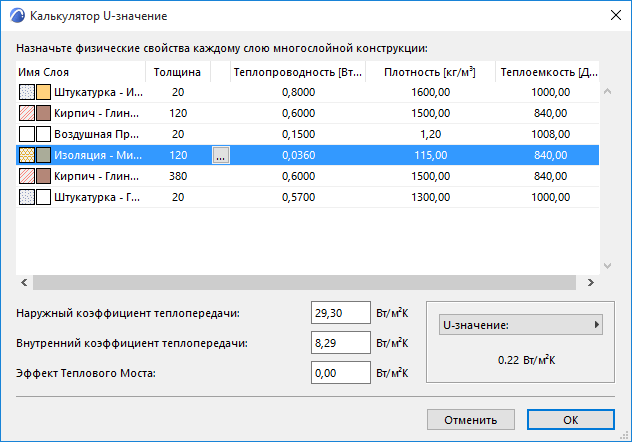Open the U-значение dropdown
This screenshot has height=442, width=632.
520,325
